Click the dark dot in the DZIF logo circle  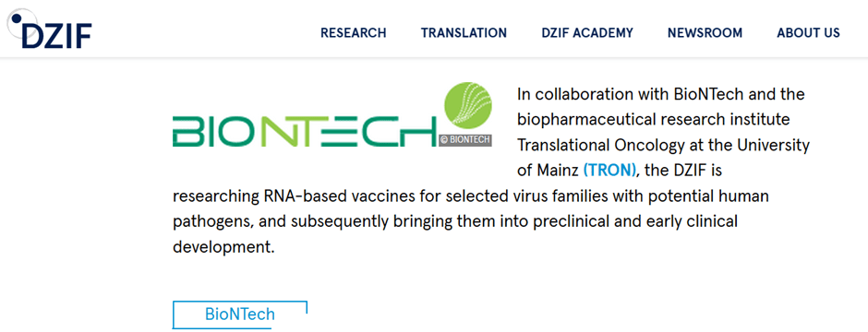pyautogui.click(x=16, y=18)
